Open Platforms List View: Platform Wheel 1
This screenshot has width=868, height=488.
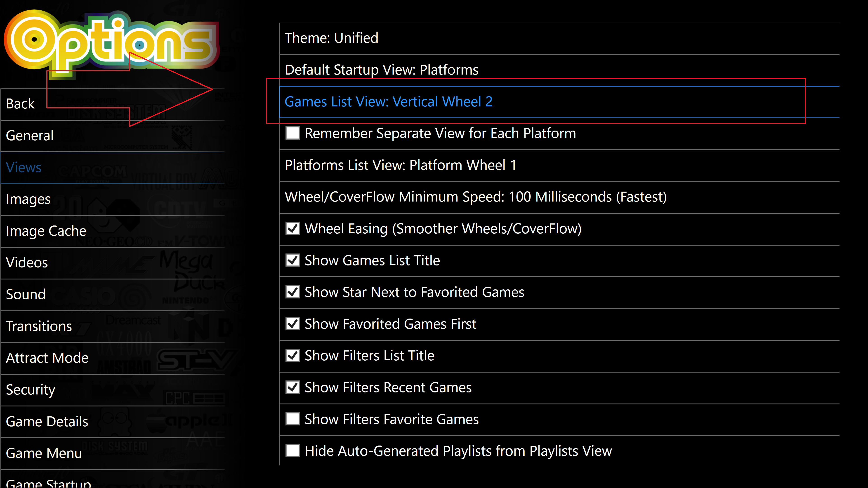(559, 165)
